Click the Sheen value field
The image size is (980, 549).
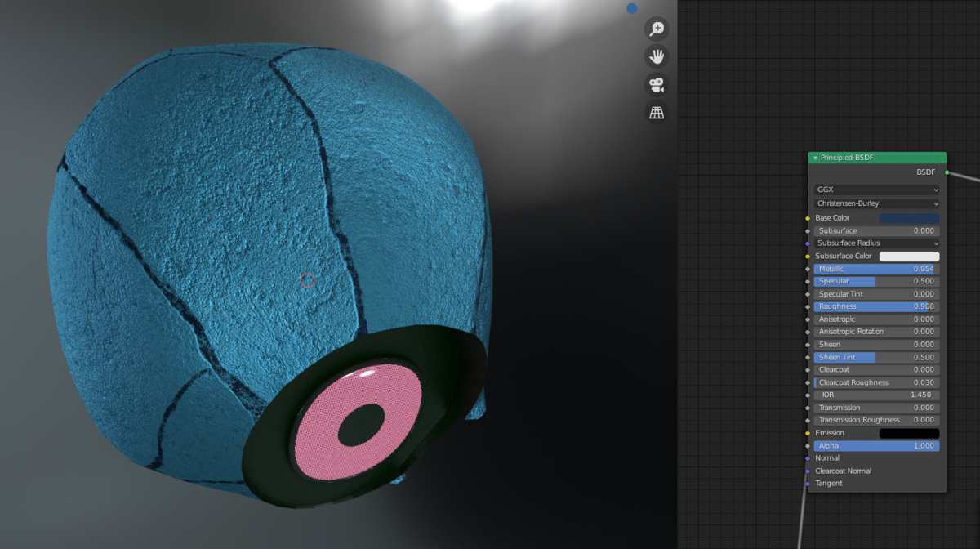[x=877, y=345]
